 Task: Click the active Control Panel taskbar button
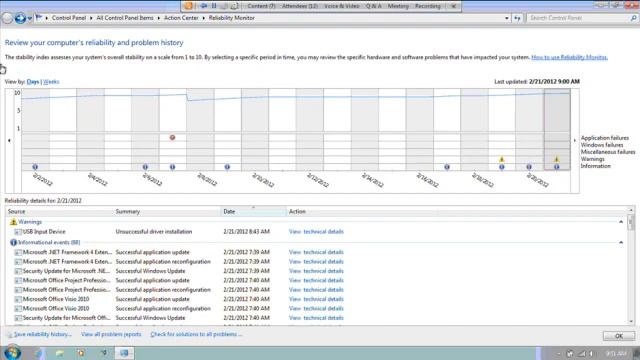coord(124,353)
